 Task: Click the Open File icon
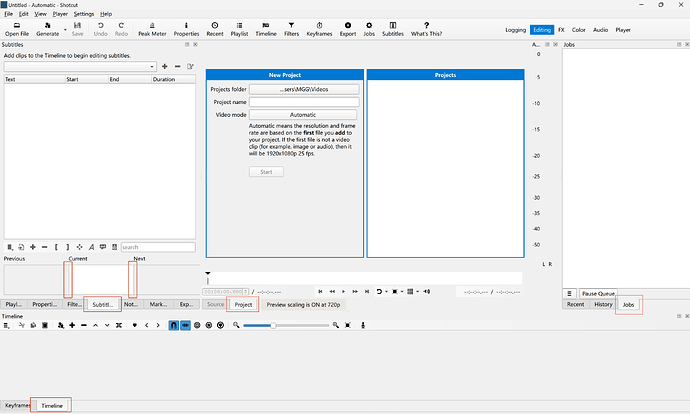pos(17,29)
